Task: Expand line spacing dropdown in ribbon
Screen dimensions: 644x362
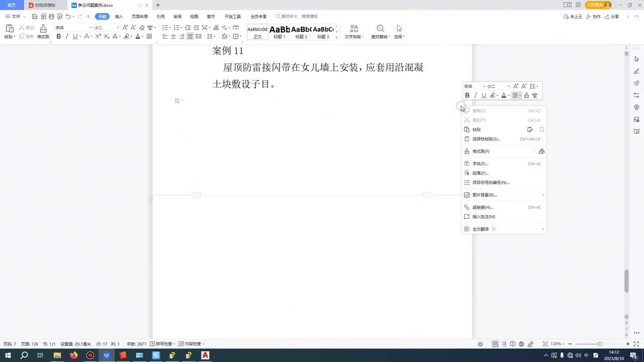Action: 215,37
